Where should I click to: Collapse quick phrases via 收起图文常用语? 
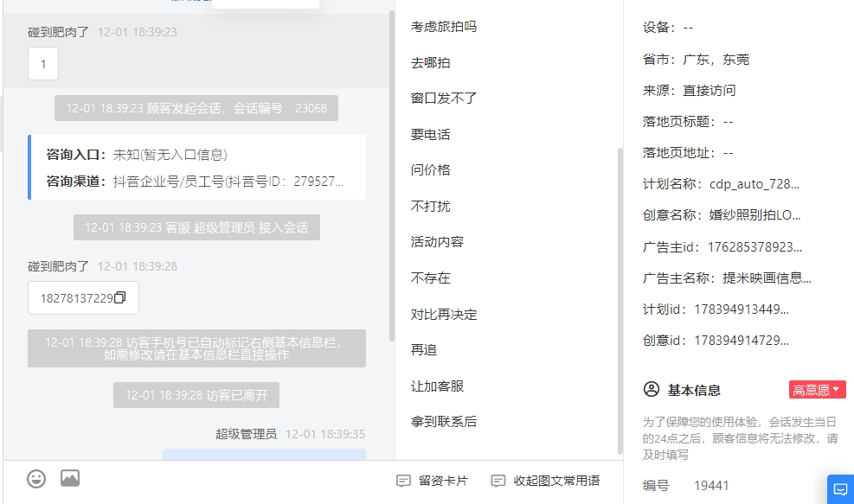pos(556,481)
